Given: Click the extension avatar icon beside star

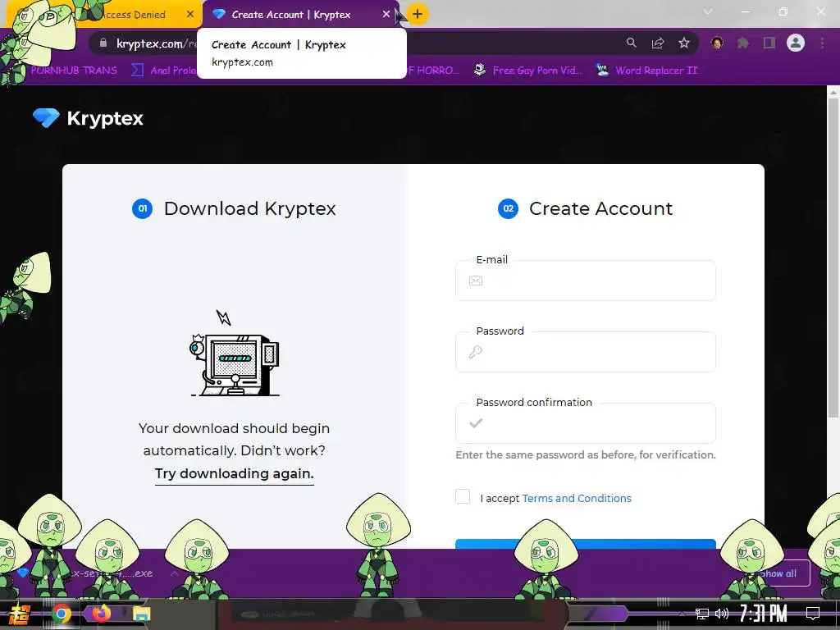Looking at the screenshot, I should coord(717,43).
